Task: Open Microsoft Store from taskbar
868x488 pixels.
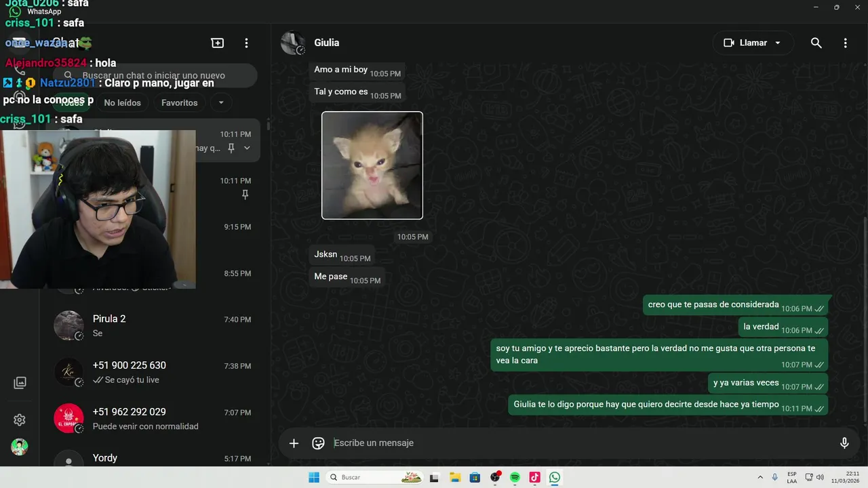Action: [475, 477]
